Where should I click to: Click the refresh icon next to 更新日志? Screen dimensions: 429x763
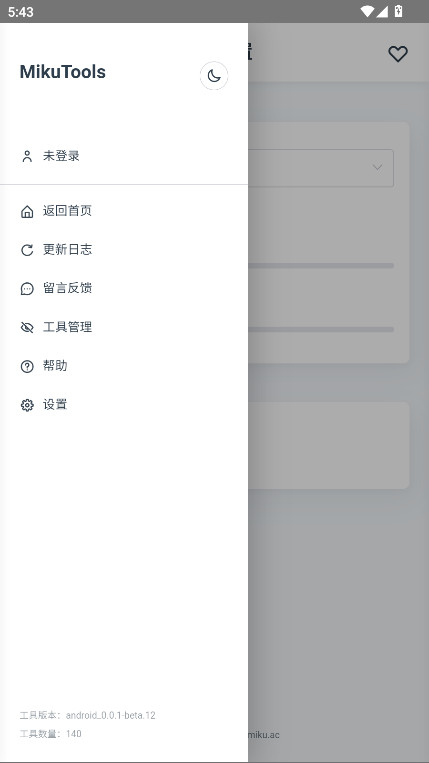pyautogui.click(x=27, y=250)
